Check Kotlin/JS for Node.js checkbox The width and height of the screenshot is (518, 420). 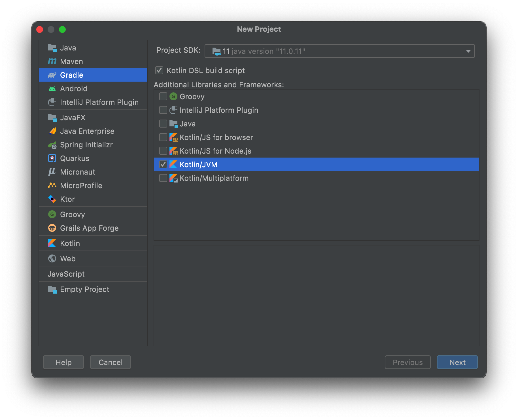[x=163, y=151]
